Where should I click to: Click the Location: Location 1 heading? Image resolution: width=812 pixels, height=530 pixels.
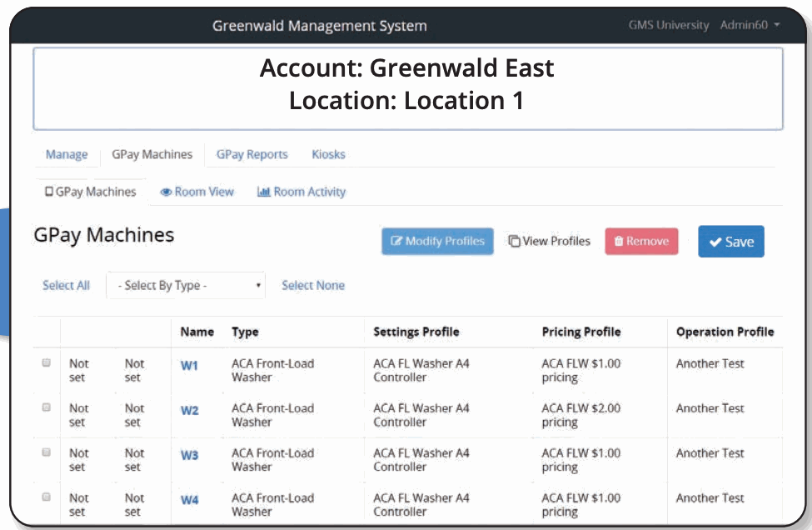[406, 101]
